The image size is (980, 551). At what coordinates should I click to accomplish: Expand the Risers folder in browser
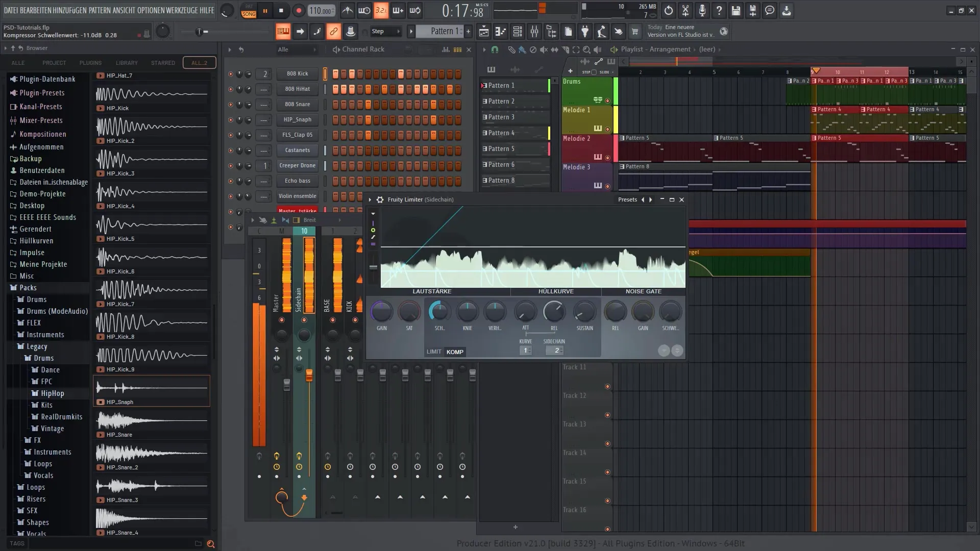(x=36, y=499)
